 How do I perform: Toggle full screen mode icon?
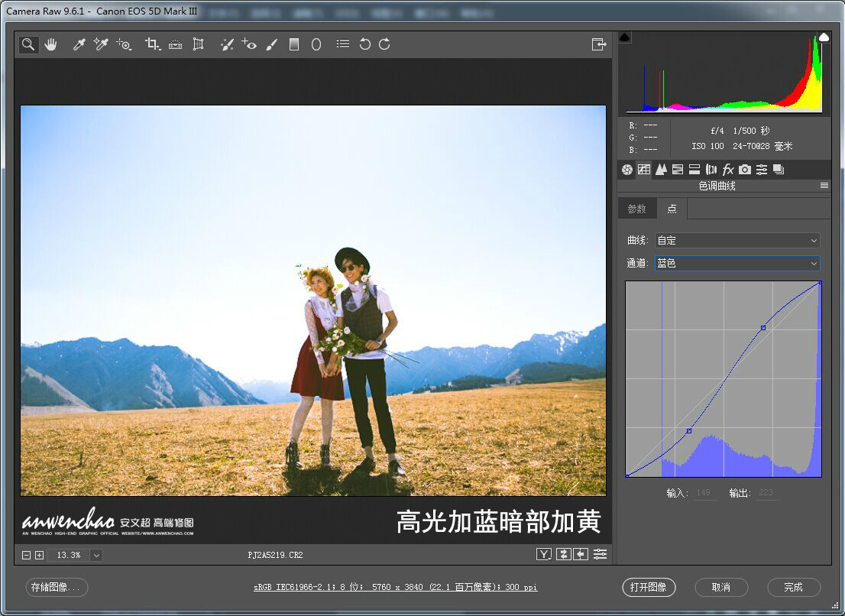pos(599,44)
